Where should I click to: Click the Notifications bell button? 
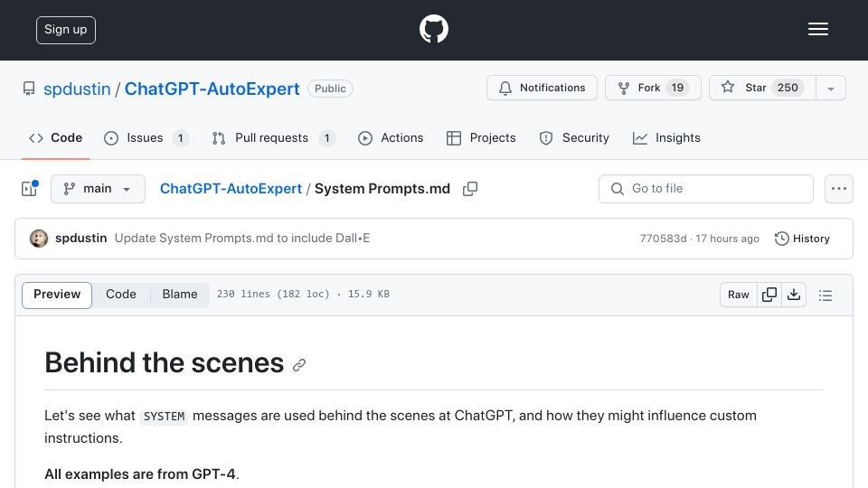(x=542, y=88)
